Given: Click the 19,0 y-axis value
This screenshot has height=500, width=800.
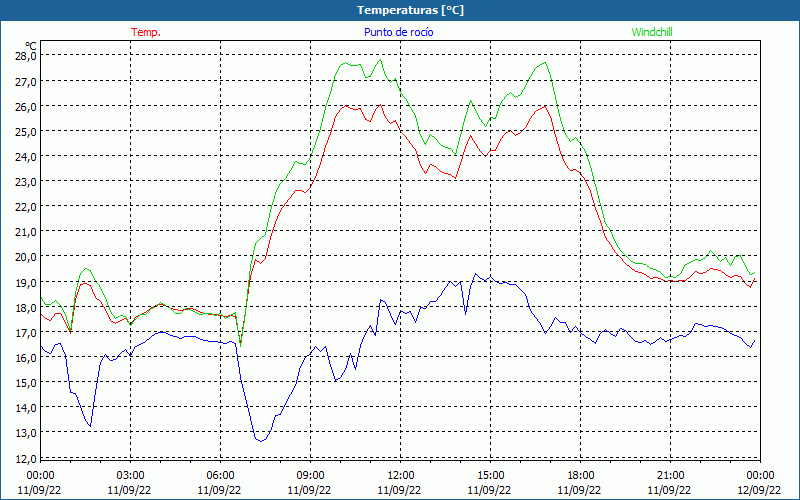Looking at the screenshot, I should 25,282.
